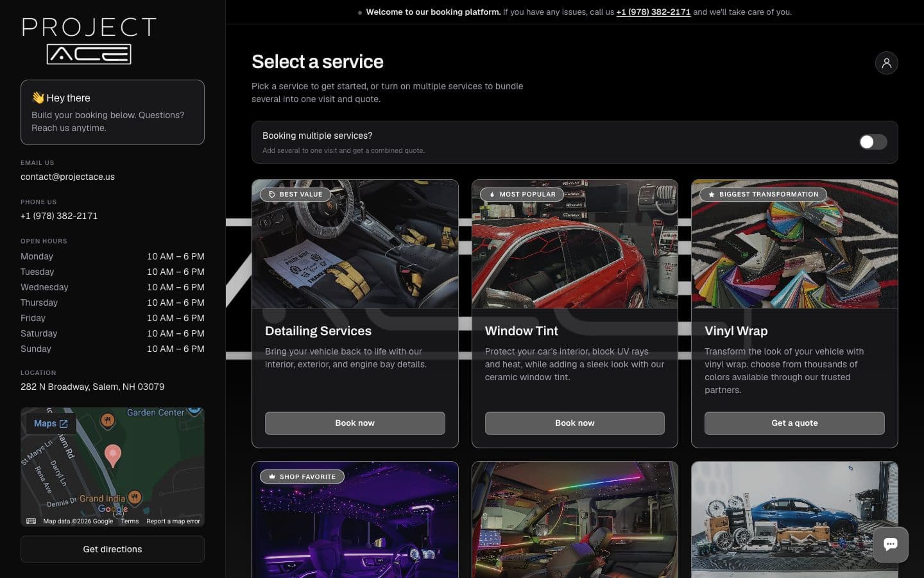Click the Vinyl Wrap heading
The height and width of the screenshot is (578, 924).
click(x=736, y=331)
